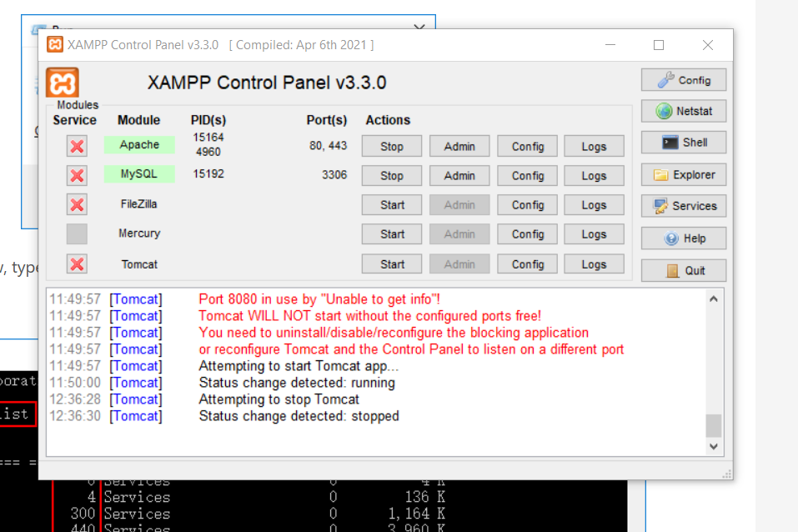Stop the Apache module
798x532 pixels.
391,145
